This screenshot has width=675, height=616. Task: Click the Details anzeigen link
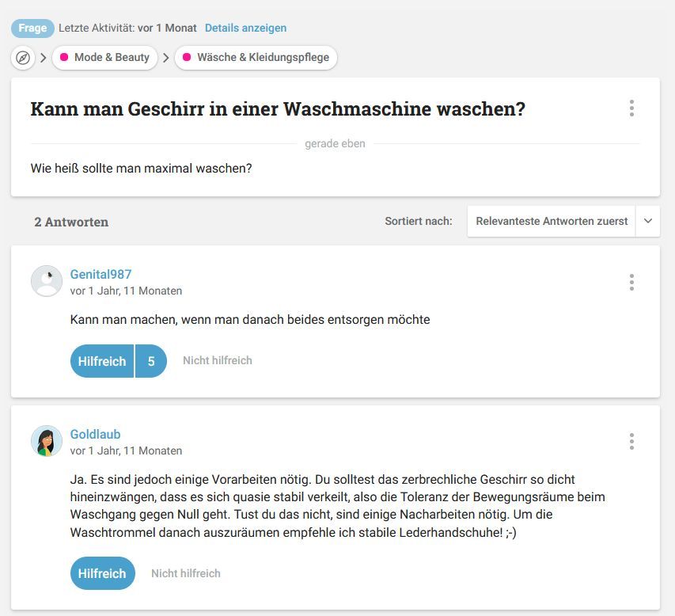(245, 28)
